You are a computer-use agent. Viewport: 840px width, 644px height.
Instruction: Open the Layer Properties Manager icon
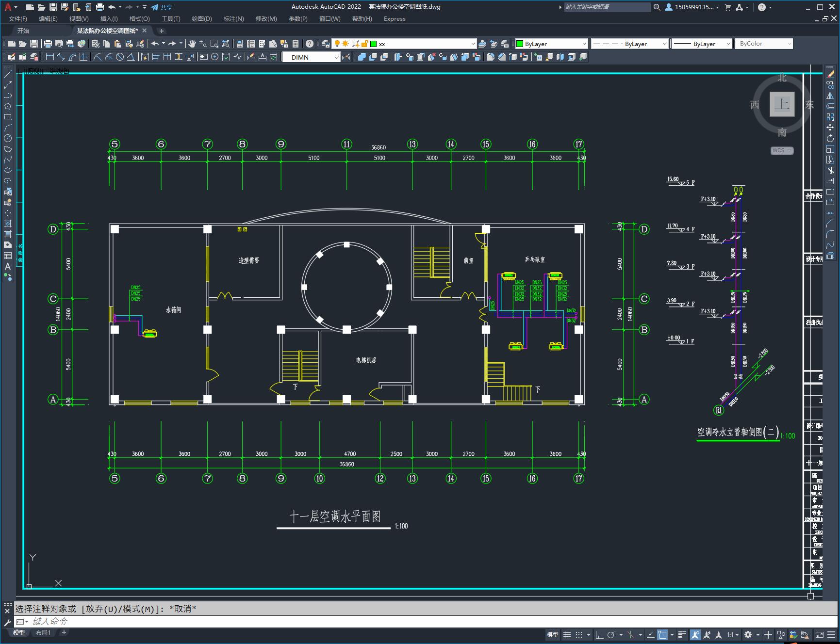click(x=326, y=44)
